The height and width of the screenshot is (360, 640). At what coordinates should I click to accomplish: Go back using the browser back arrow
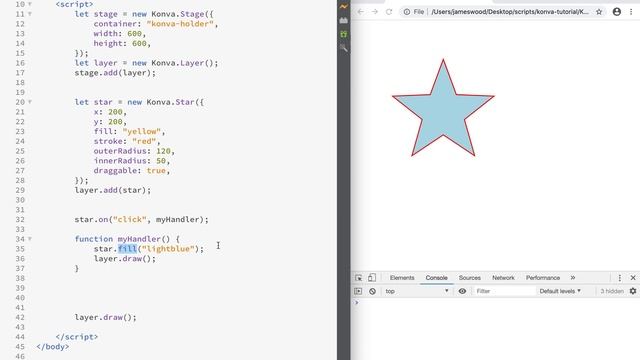coord(360,12)
